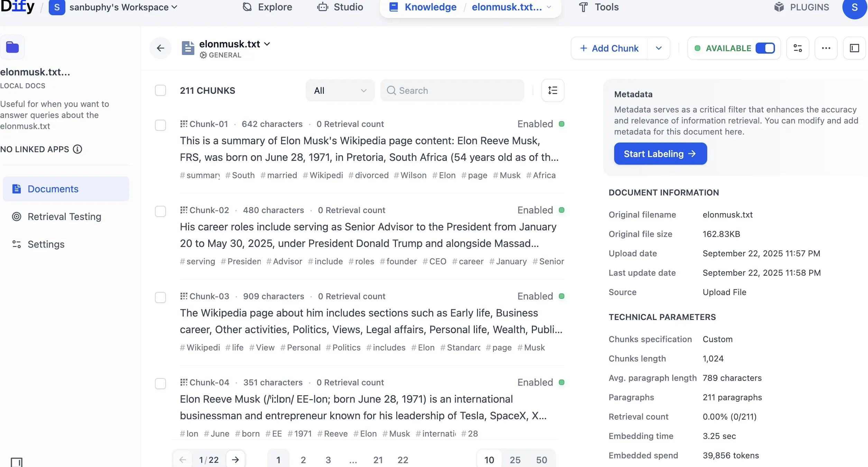Open the PLUGINS button
This screenshot has width=868, height=467.
tap(802, 7)
